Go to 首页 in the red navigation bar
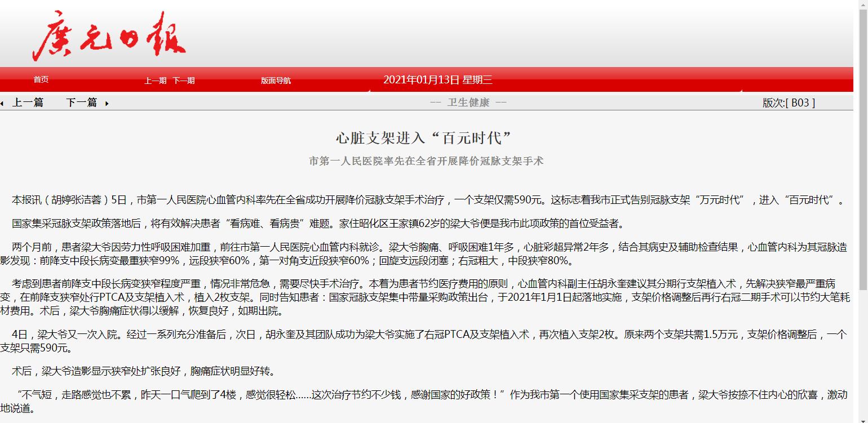The image size is (868, 423). pos(41,80)
